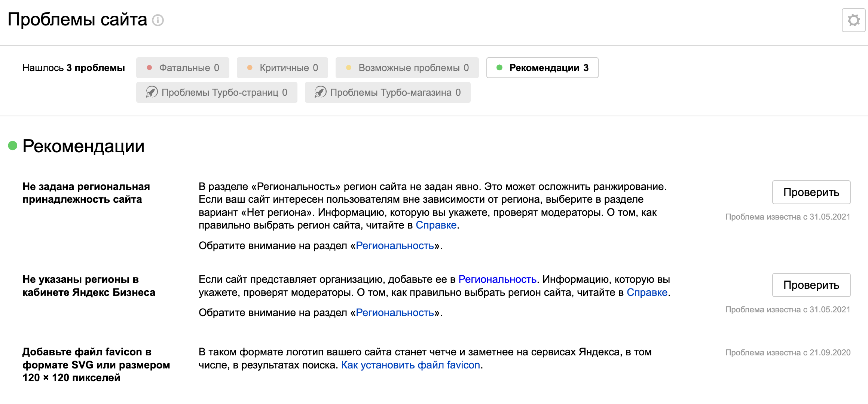Open Региональность link under regional affiliation issue
Screen dimensions: 868x404
(x=395, y=246)
